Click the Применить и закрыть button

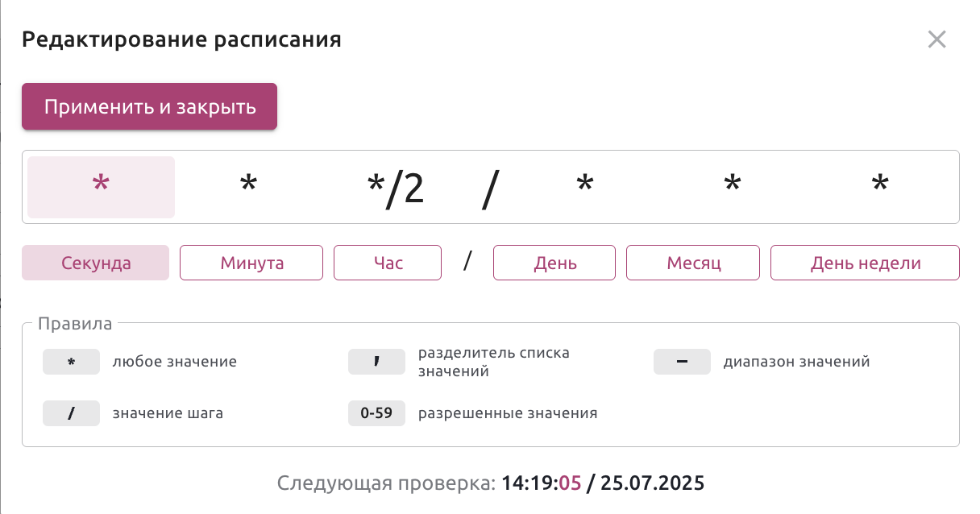coord(149,106)
